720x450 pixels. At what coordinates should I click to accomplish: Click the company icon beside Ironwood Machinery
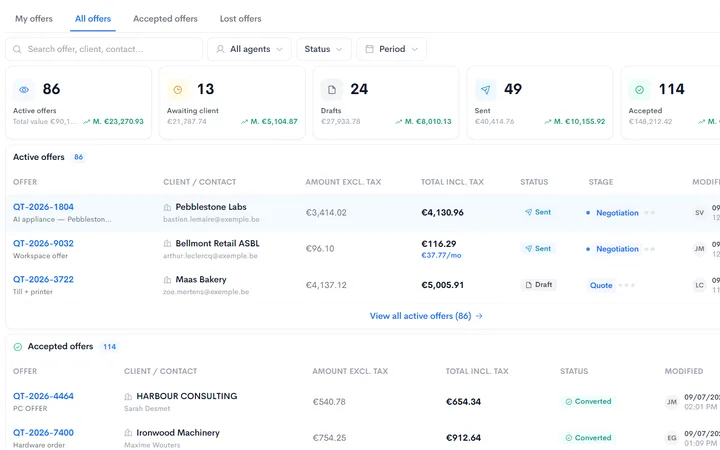[x=128, y=433]
